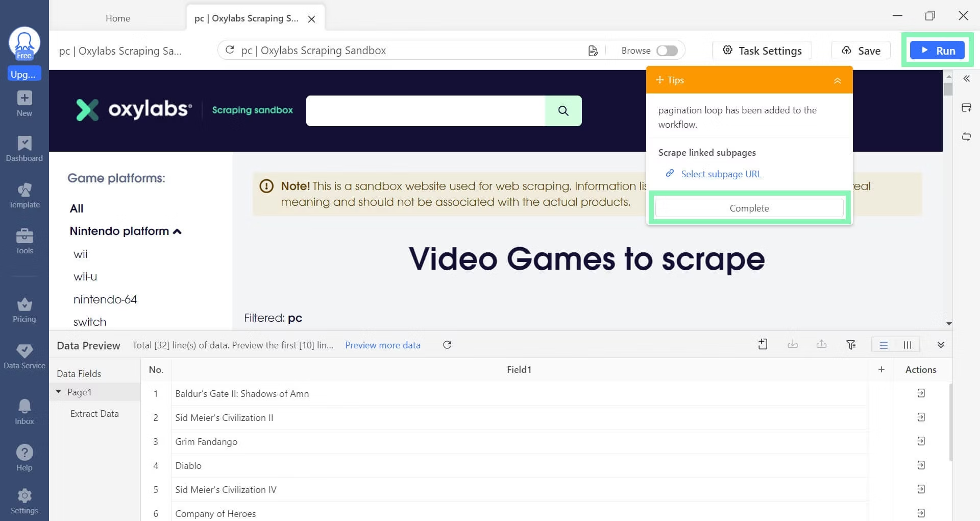980x521 pixels.
Task: Switch to the Home tab
Action: point(118,18)
